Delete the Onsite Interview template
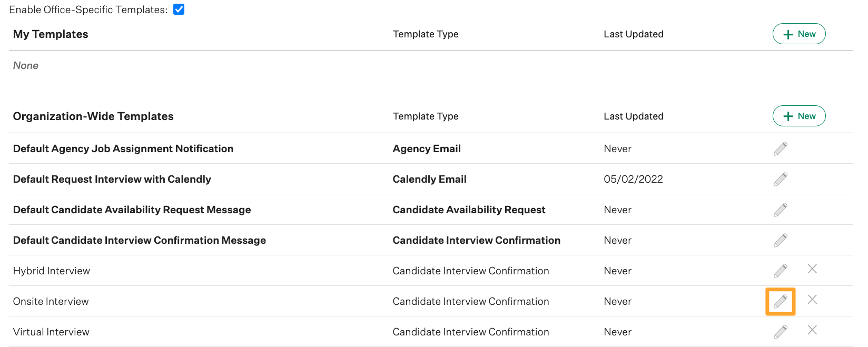 (x=812, y=300)
